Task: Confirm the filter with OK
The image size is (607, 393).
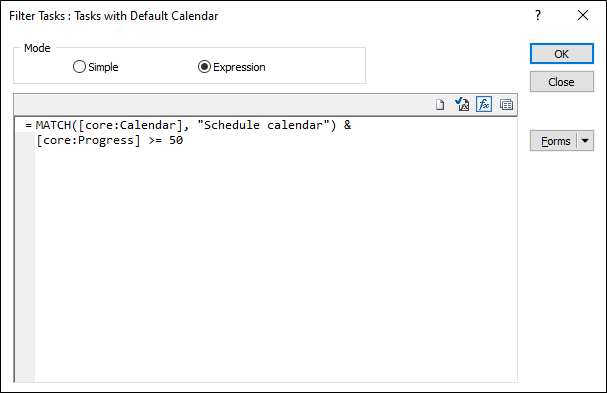Action: tap(561, 54)
